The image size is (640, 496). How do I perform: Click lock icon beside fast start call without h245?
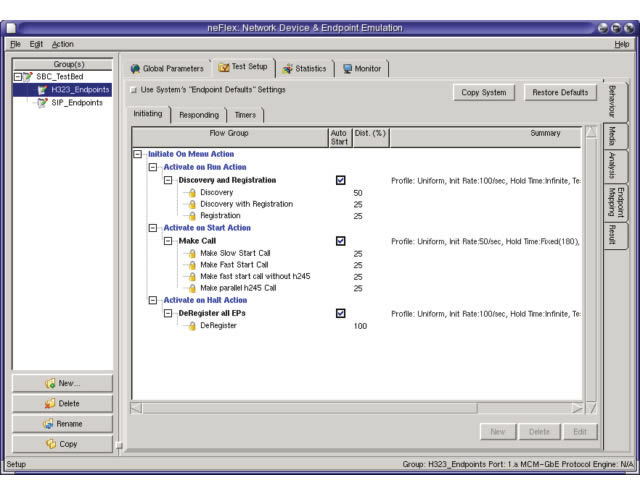192,276
